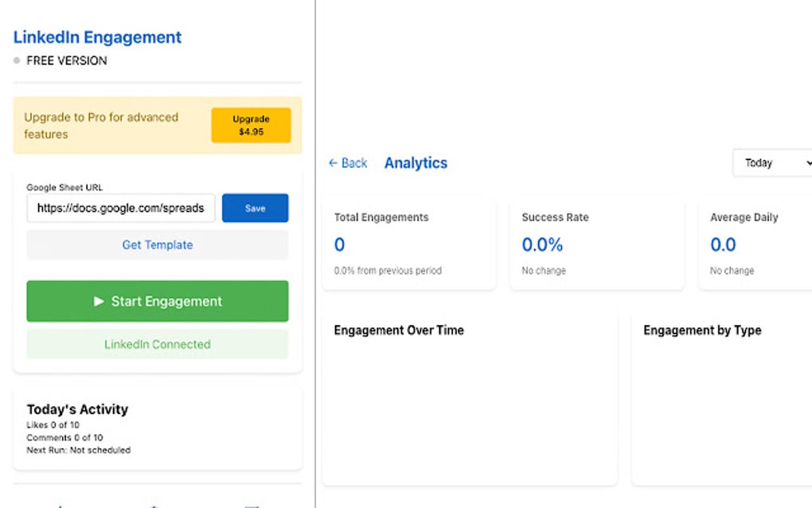This screenshot has height=508, width=812.
Task: Select the Total Engagements stat card
Action: [x=408, y=243]
